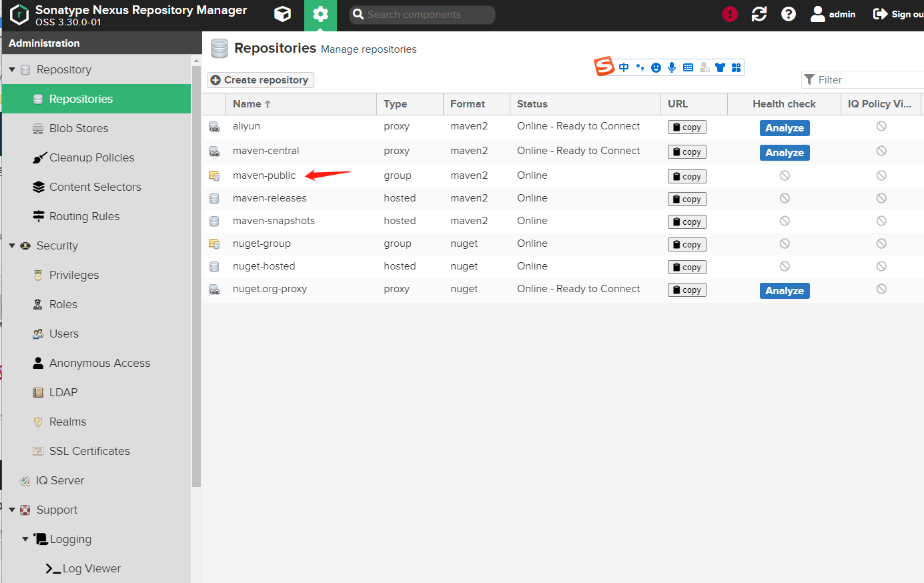
Task: Click the Sogou soft keyboard icon
Action: tap(688, 67)
